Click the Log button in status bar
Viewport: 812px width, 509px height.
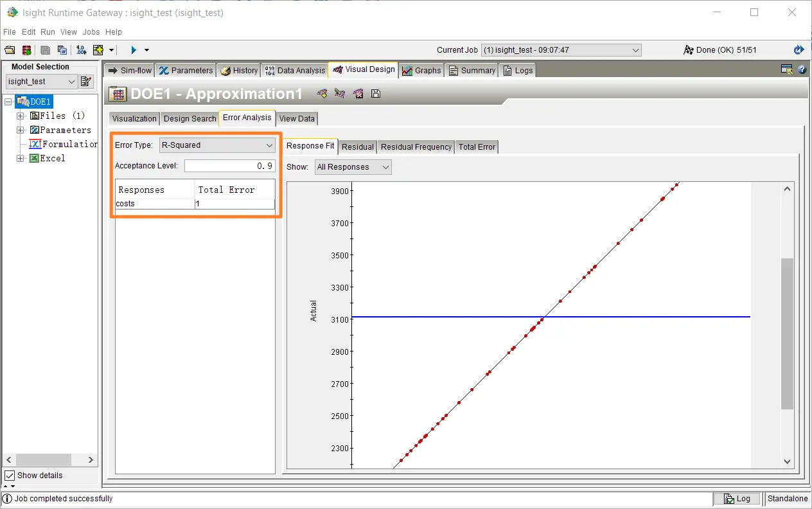coord(737,499)
